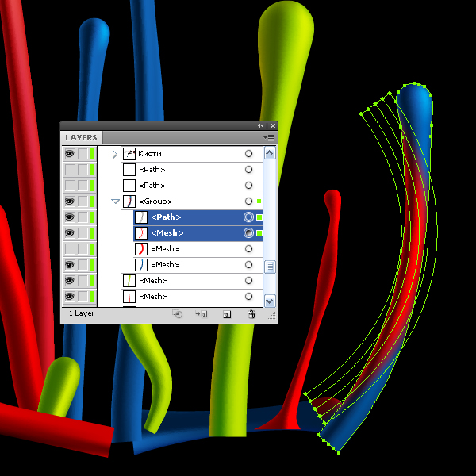Click the Make/Release Clipping Mask icon
476x476 pixels.
pos(177,314)
